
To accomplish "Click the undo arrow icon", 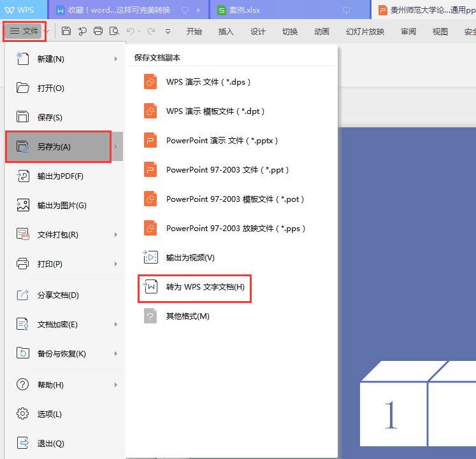I will click(130, 31).
